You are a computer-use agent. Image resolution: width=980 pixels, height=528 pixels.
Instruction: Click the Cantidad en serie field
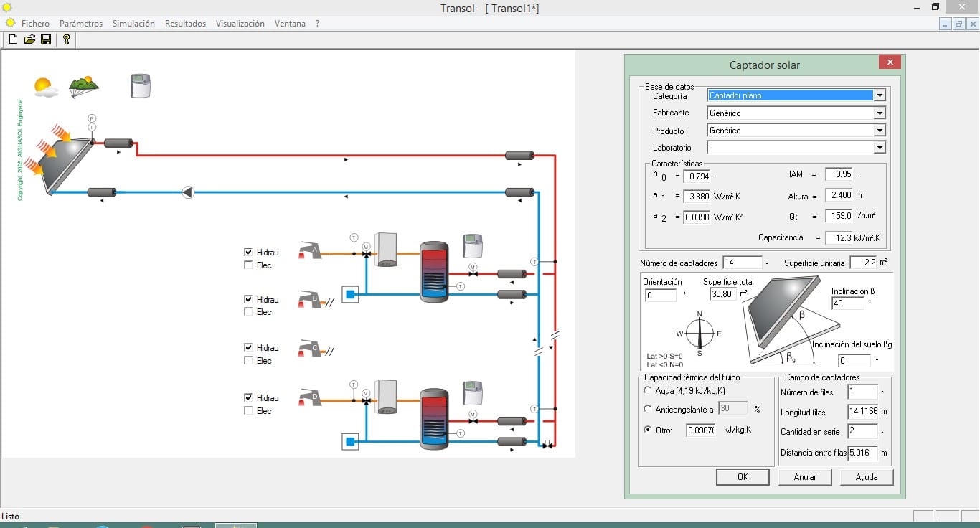(863, 431)
